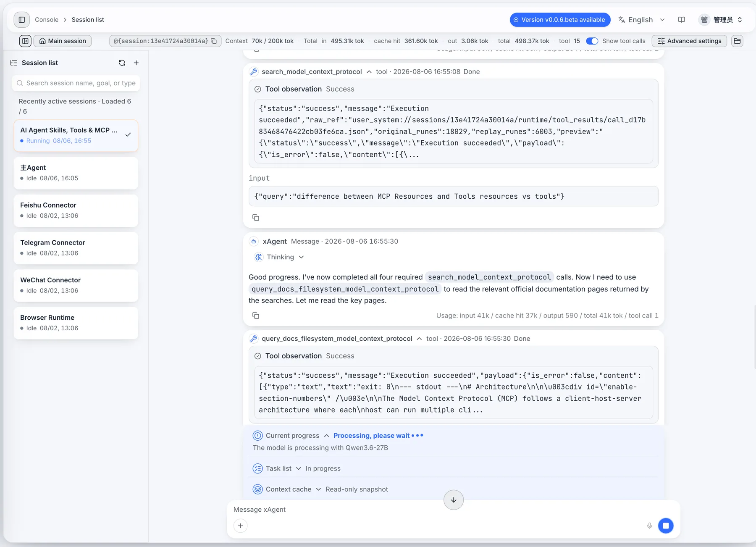The image size is (756, 547).
Task: Stop generation with the blue stop button
Action: [666, 526]
